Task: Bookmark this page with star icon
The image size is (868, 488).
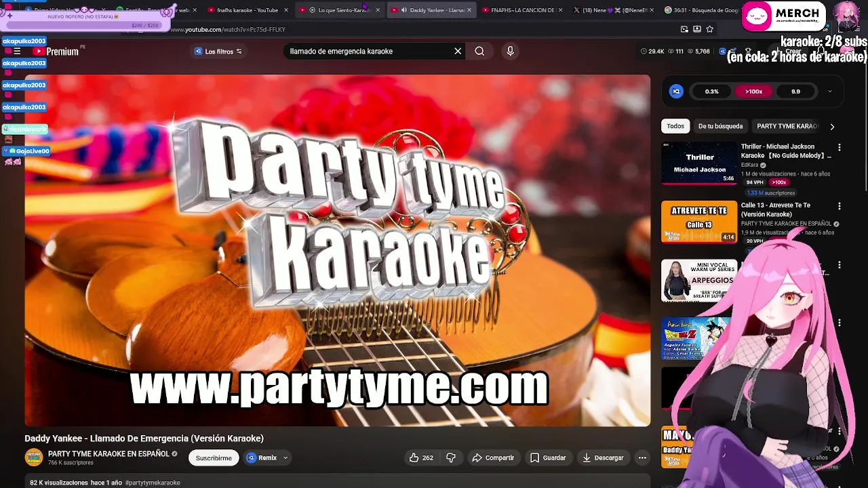Action: click(710, 29)
